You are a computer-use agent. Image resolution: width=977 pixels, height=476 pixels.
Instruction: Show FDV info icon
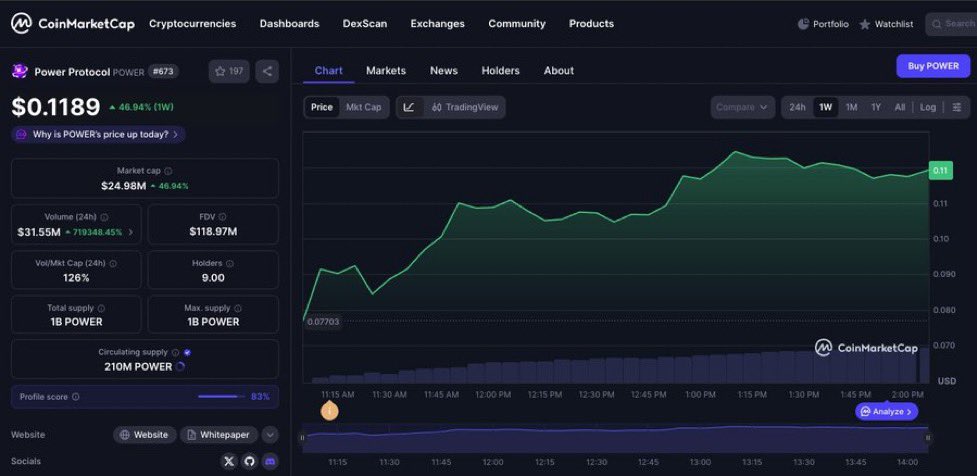[x=223, y=217]
